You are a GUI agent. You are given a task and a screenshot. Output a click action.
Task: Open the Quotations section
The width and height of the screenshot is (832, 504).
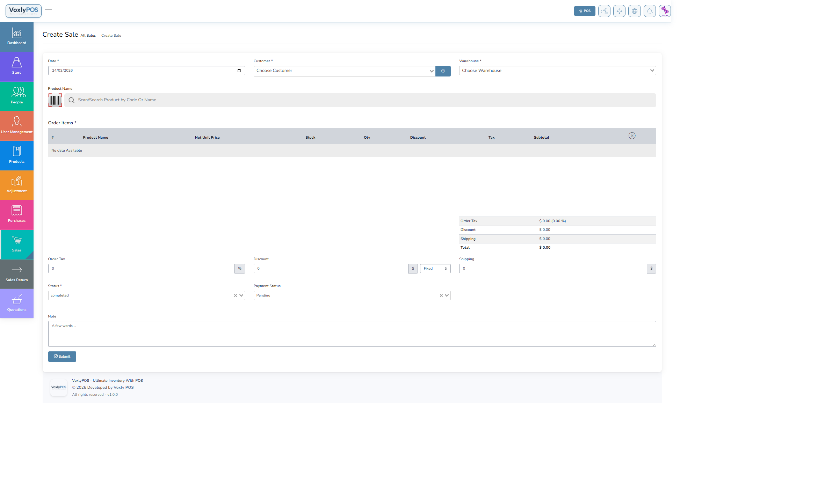pyautogui.click(x=16, y=304)
